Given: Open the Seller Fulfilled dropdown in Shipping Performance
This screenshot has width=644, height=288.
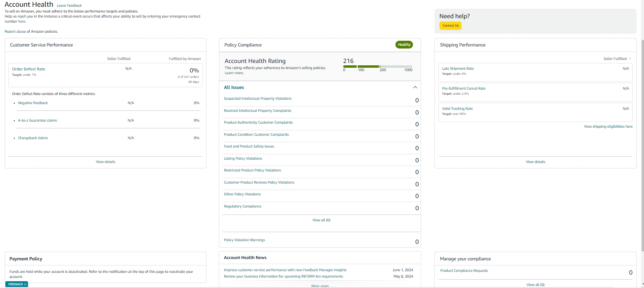Looking at the screenshot, I should (x=617, y=59).
